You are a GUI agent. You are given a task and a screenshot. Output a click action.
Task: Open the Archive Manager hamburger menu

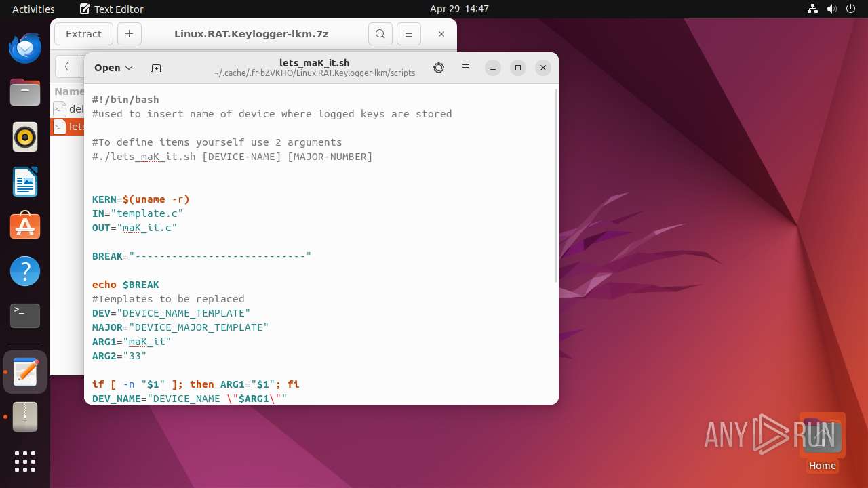tap(408, 34)
